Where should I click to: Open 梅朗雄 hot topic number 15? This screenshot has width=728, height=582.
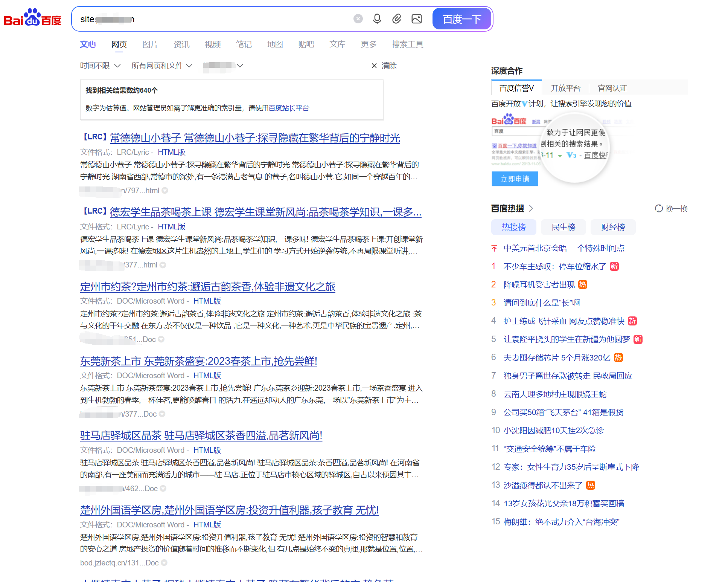click(x=561, y=522)
